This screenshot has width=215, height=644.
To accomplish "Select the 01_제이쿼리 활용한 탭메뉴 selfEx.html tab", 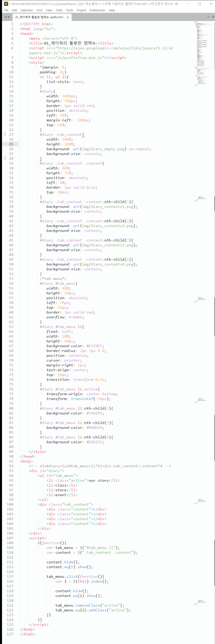I will (39, 17).
